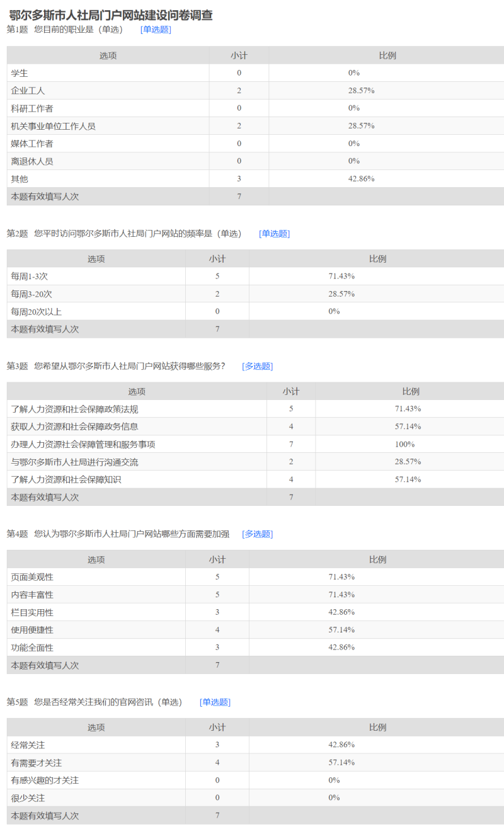The height and width of the screenshot is (829, 504).
Task: Click the 每周3-20次 option text
Action: (31, 294)
